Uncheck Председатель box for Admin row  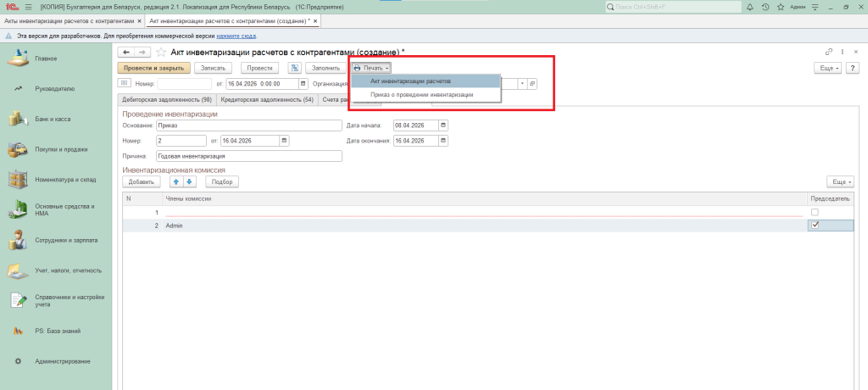(815, 226)
